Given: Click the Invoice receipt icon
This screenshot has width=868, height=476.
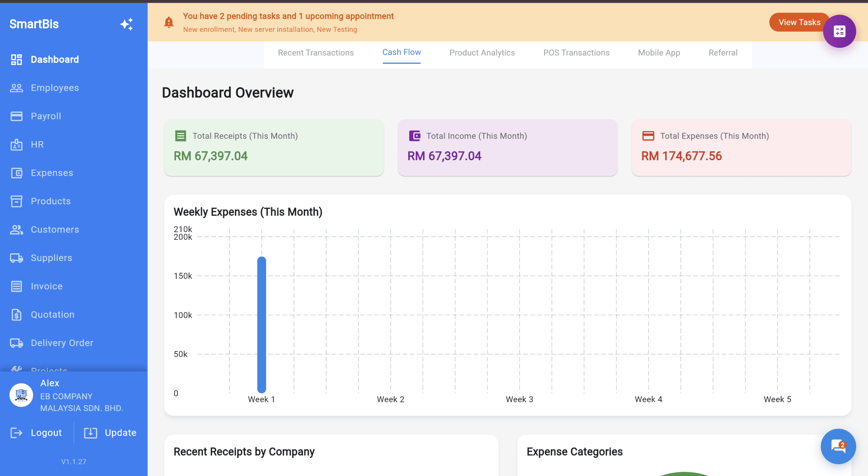Looking at the screenshot, I should point(16,286).
